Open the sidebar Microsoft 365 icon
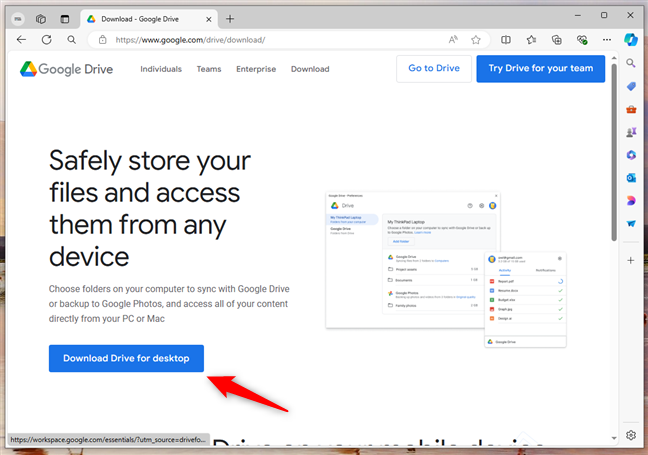 point(631,155)
